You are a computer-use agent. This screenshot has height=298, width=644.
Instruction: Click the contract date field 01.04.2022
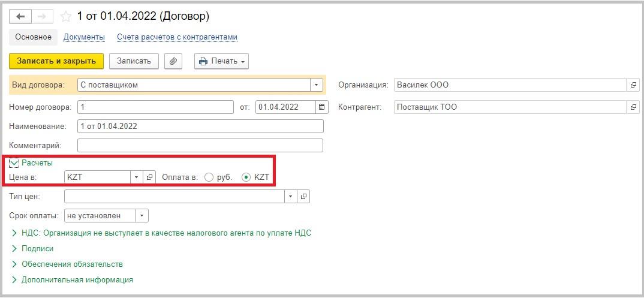[286, 107]
